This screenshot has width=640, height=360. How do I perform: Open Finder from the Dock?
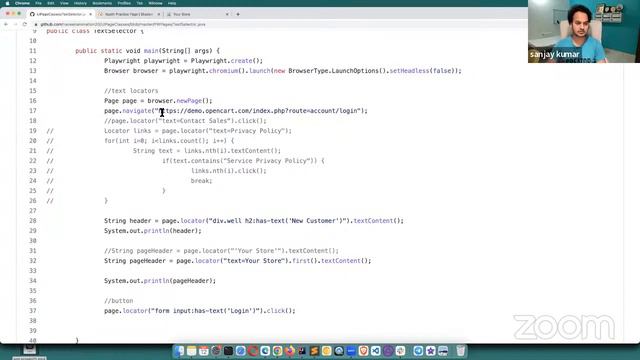click(x=179, y=351)
